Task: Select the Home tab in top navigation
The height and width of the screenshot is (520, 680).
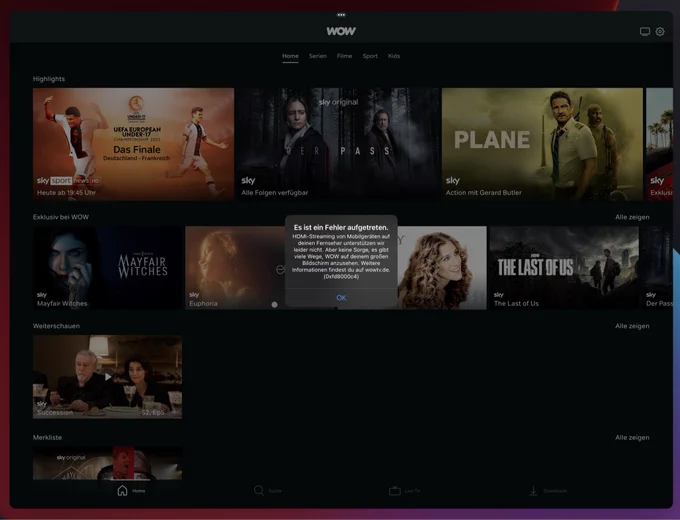Action: 290,56
